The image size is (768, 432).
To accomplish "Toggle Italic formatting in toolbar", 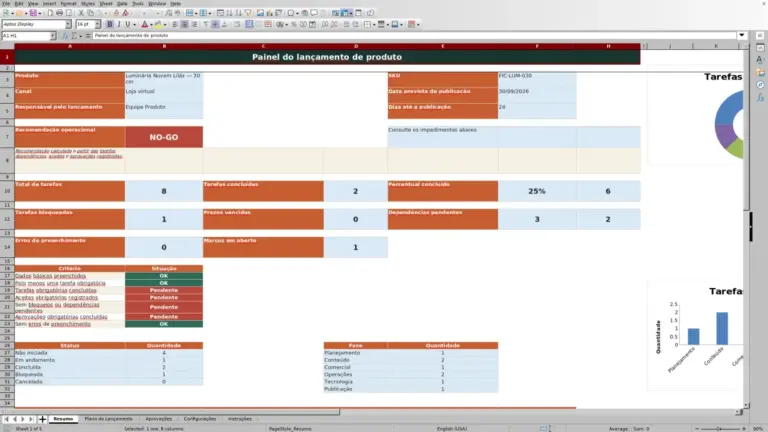I will pyautogui.click(x=119, y=24).
